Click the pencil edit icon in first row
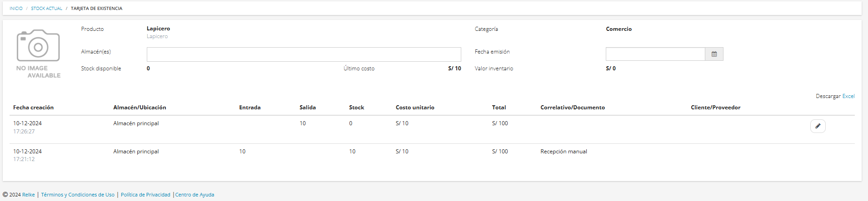The image size is (868, 201). pos(818,126)
